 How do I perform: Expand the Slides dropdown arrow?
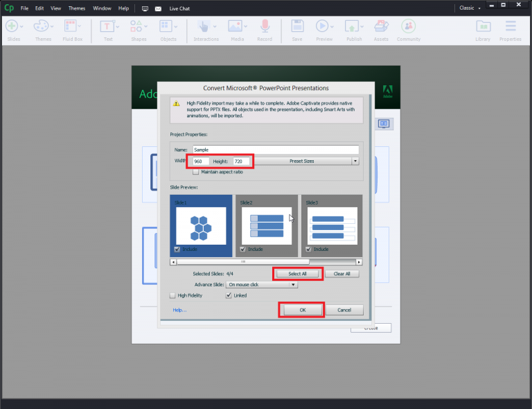(x=21, y=26)
